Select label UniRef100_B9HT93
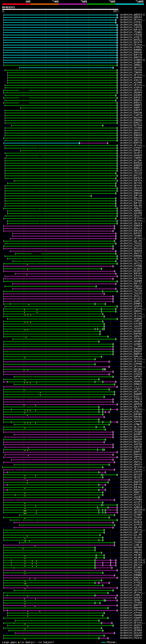 131,605
